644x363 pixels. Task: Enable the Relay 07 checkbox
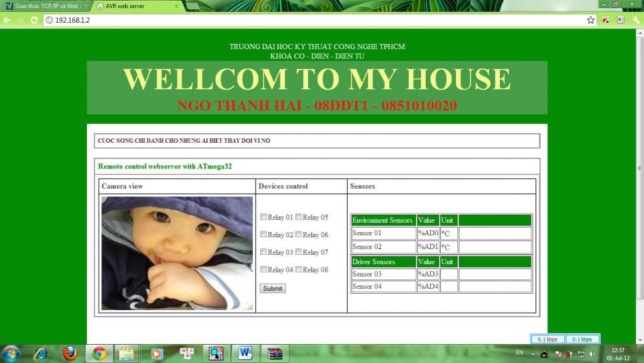[x=298, y=252]
